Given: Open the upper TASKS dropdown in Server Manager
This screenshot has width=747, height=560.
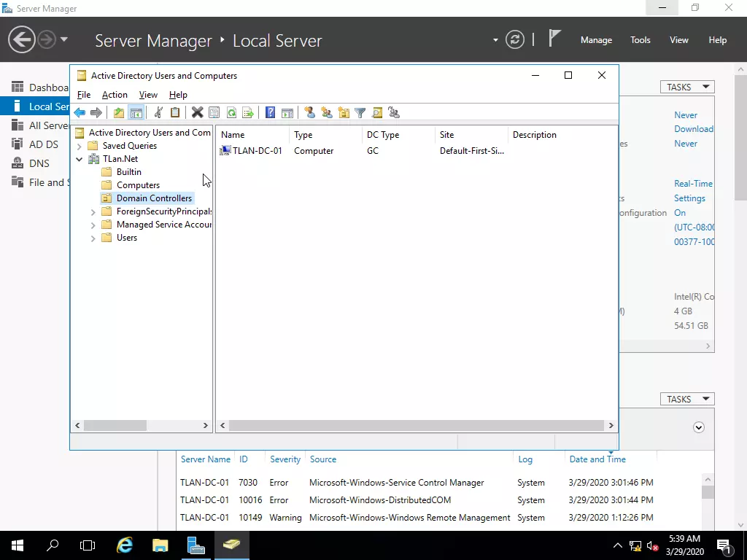Looking at the screenshot, I should [x=687, y=87].
